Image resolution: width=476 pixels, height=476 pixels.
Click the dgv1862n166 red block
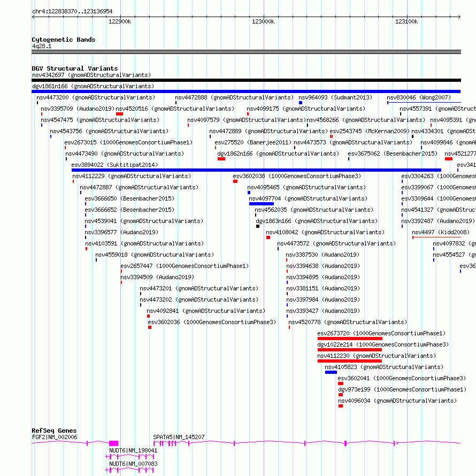221,159
